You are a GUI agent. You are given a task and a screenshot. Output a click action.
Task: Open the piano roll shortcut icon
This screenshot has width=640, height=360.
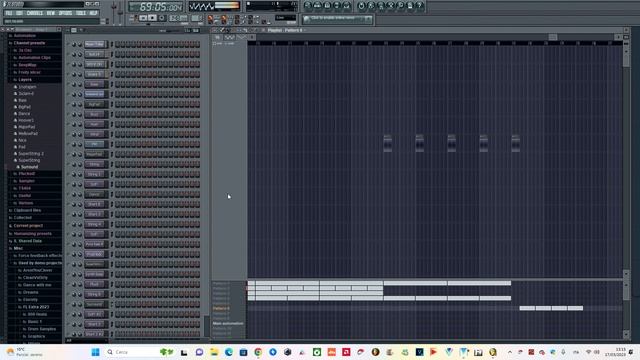pyautogui.click(x=327, y=6)
